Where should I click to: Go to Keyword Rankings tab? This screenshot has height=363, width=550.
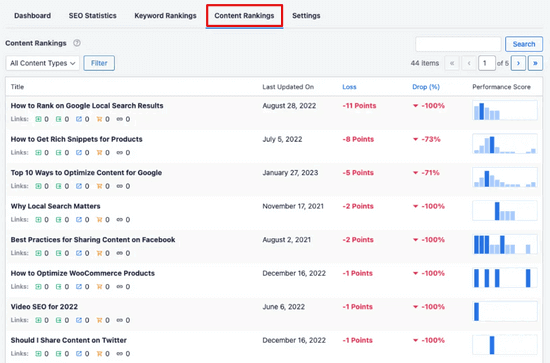click(x=165, y=16)
